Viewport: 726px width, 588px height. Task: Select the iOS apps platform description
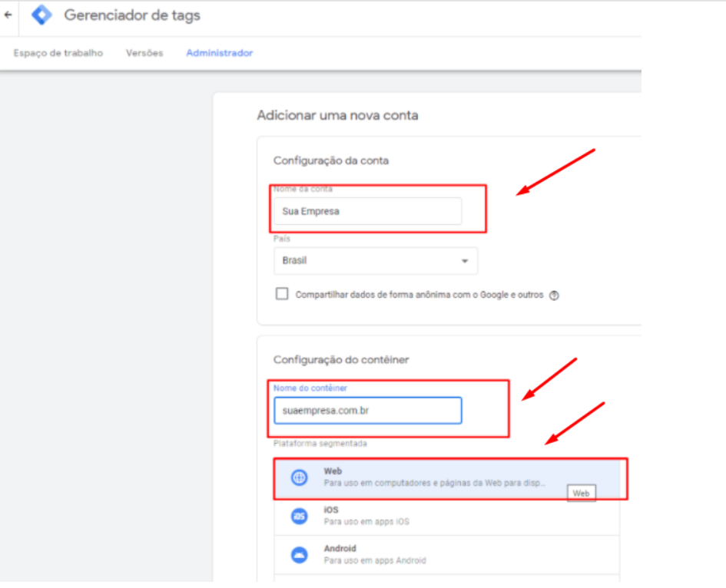366,522
